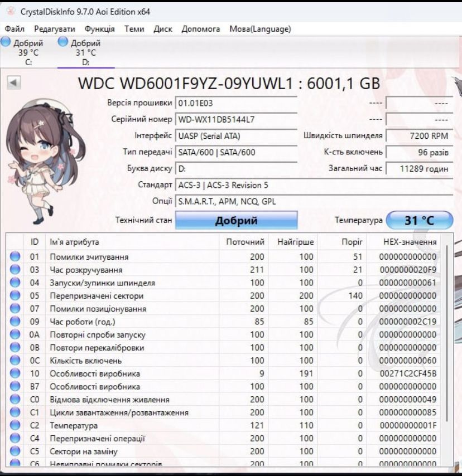Screen dimensions: 462x476
Task: Select the C: disk tab
Action: click(x=28, y=52)
